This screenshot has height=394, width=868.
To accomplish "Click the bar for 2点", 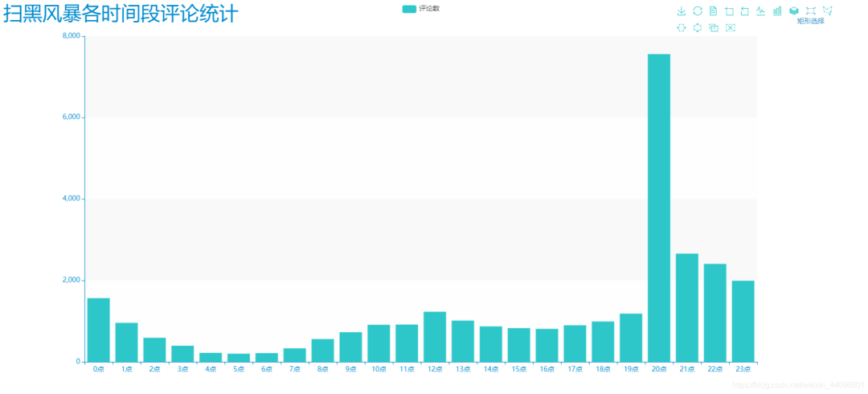I will coord(154,350).
